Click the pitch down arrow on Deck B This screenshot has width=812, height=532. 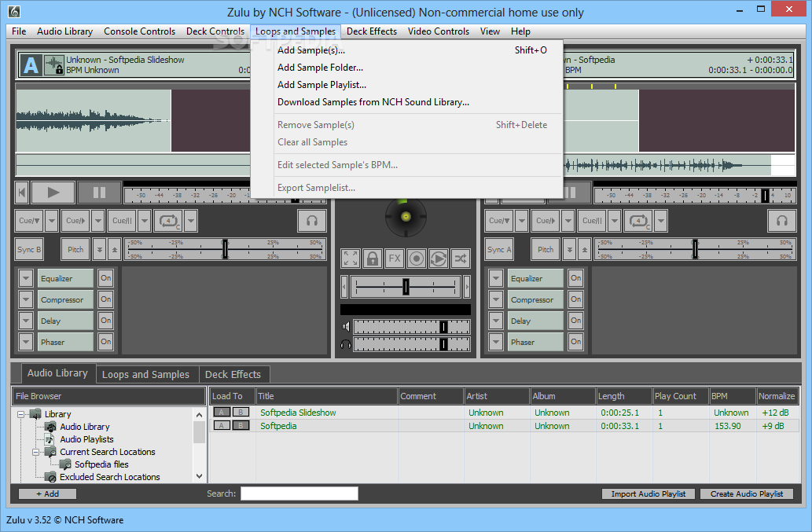(570, 249)
